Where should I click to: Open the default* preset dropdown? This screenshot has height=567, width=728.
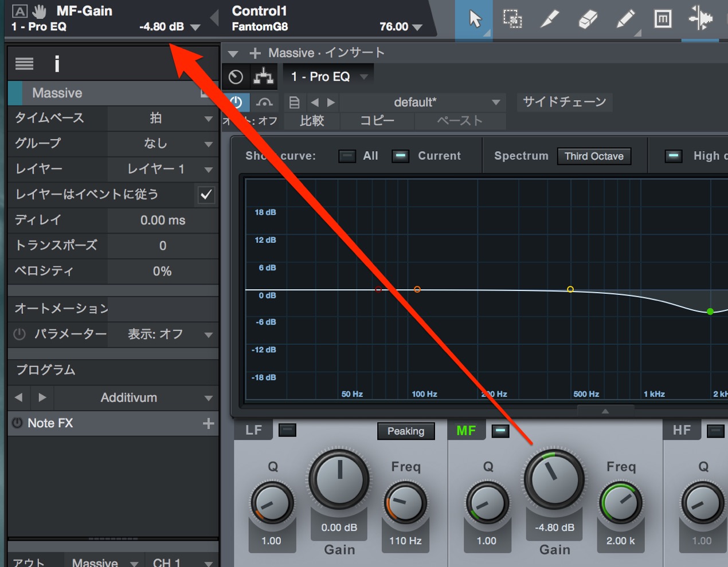coord(422,103)
